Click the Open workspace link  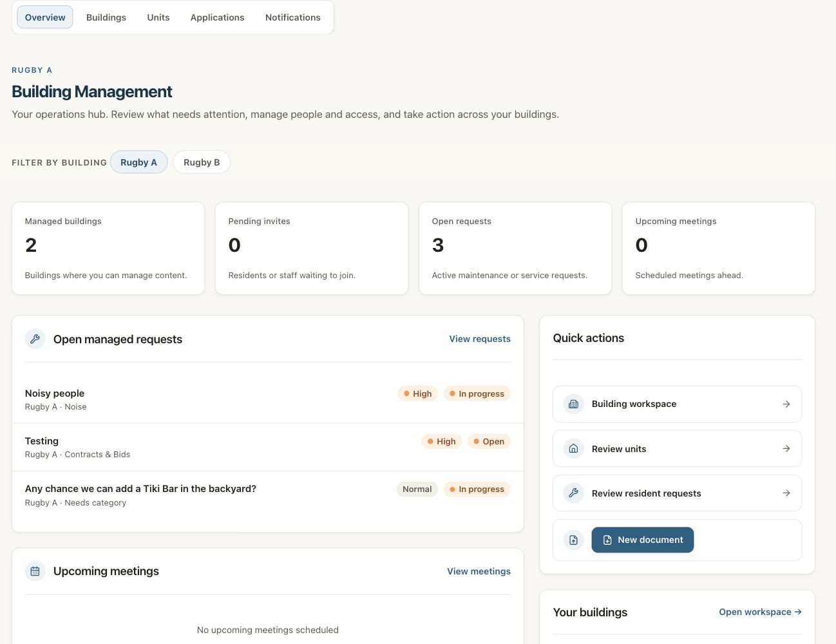[x=761, y=612]
